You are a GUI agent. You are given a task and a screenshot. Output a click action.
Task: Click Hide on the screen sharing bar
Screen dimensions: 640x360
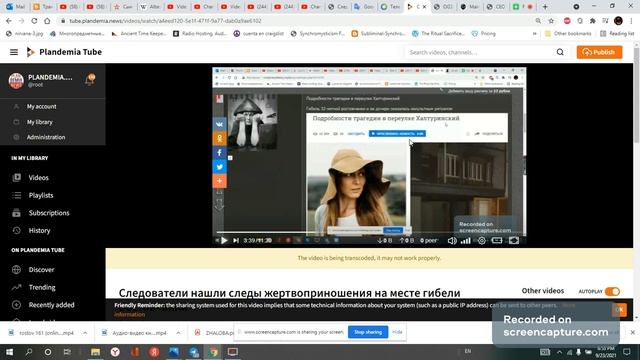click(x=397, y=332)
